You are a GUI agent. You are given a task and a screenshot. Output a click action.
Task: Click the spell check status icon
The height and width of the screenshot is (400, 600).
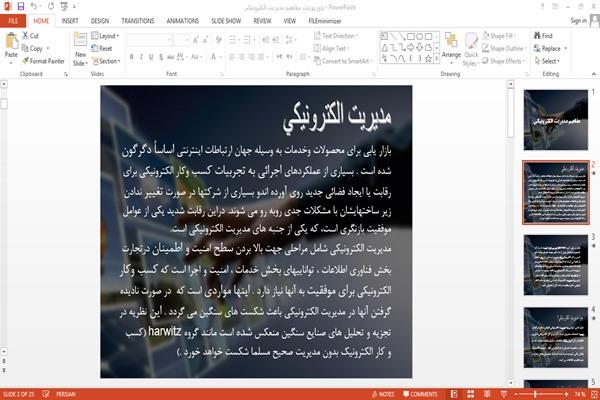tap(46, 394)
